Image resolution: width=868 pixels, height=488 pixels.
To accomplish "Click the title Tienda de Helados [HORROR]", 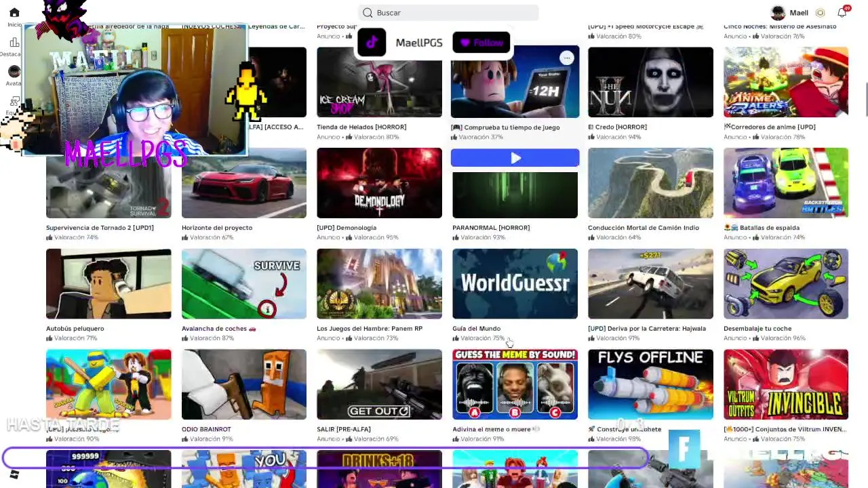I will [x=361, y=127].
